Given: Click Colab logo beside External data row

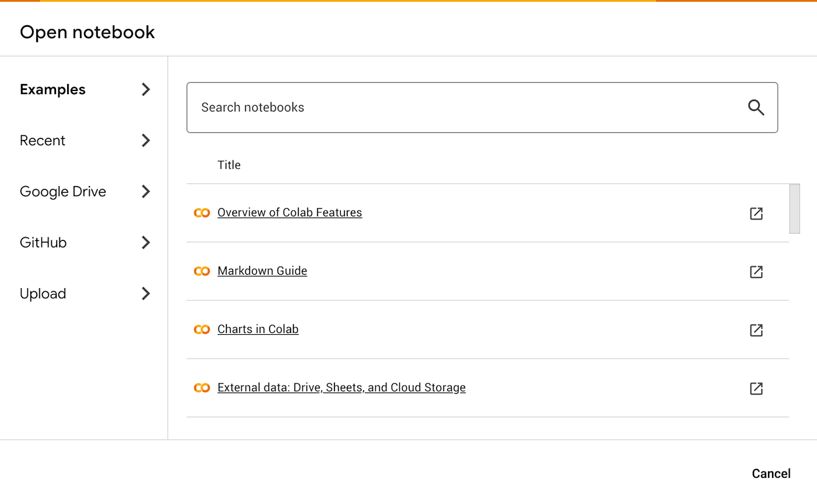Looking at the screenshot, I should (202, 388).
